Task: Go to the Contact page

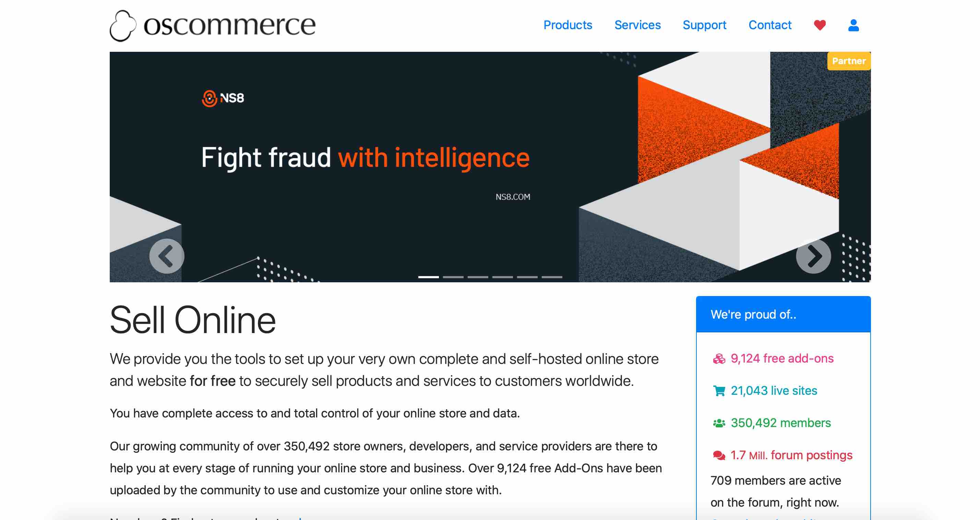Action: 769,25
